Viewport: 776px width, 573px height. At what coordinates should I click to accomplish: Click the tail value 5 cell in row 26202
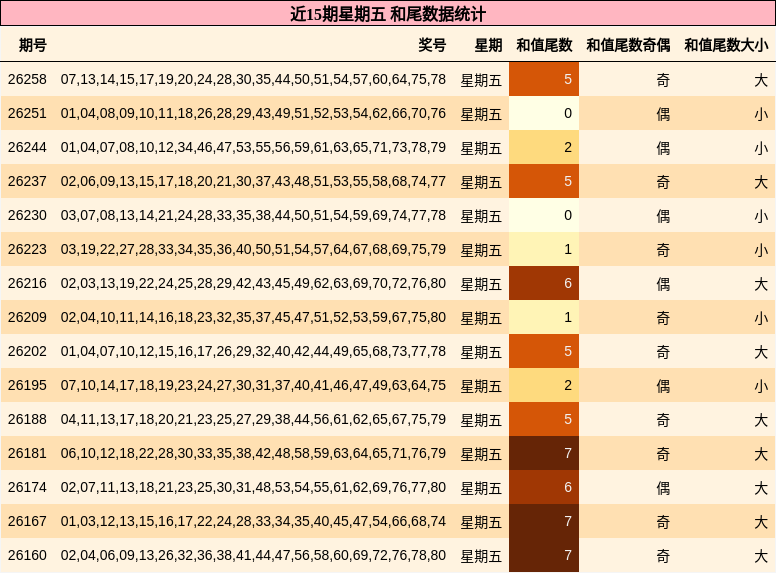pos(544,351)
